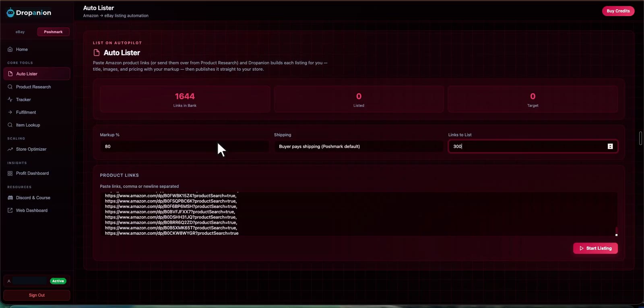Click the link containing B0BVFJFXX7
This screenshot has height=308, width=644.
170,212
